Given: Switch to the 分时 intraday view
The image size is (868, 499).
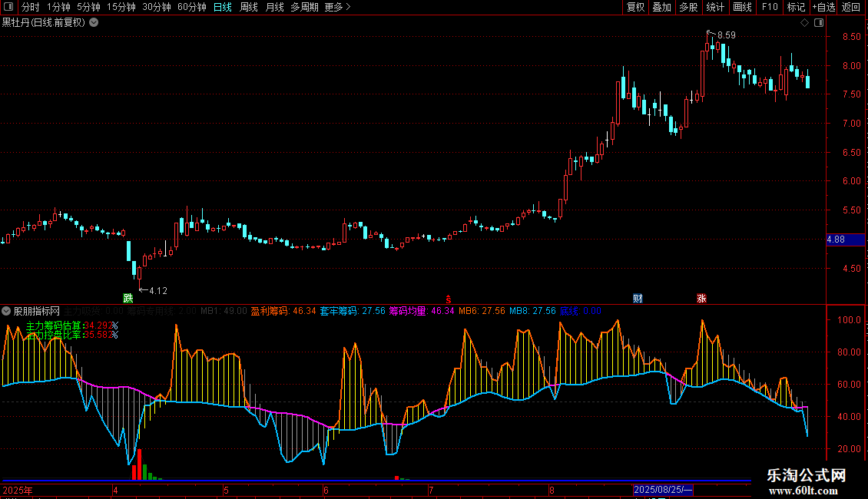Looking at the screenshot, I should 30,8.
